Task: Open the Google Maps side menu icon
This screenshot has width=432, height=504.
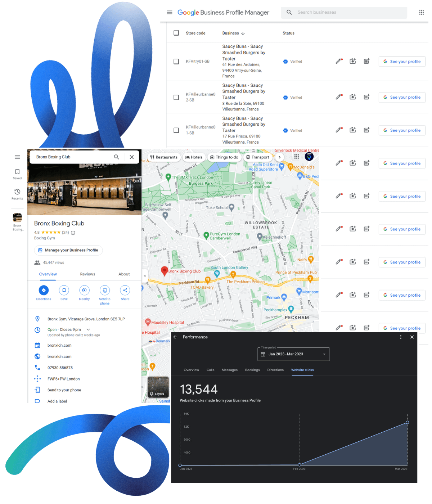Action: [x=17, y=157]
